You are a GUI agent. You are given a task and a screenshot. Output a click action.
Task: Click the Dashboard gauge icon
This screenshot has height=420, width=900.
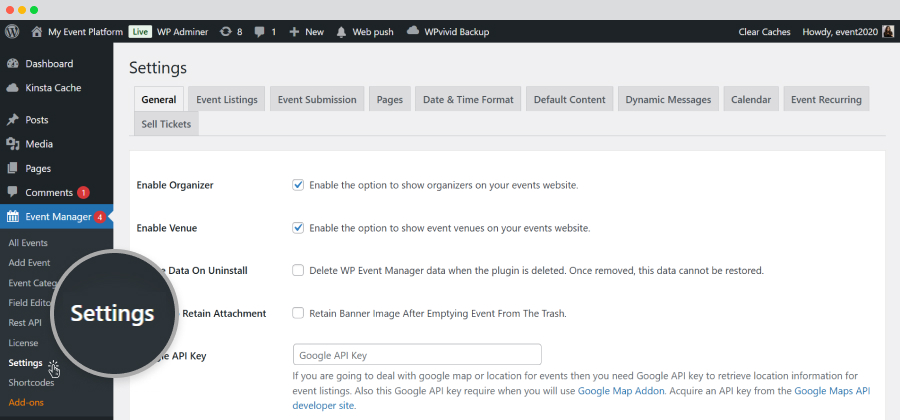click(13, 64)
